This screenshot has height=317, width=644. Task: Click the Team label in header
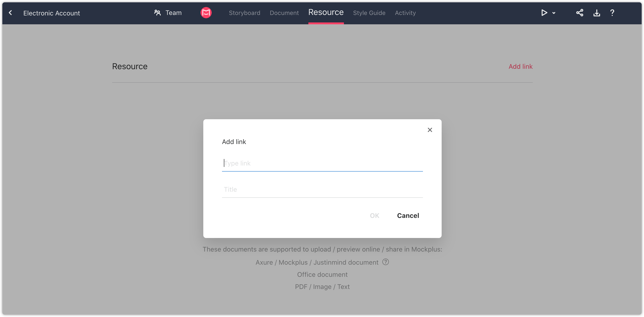[173, 13]
